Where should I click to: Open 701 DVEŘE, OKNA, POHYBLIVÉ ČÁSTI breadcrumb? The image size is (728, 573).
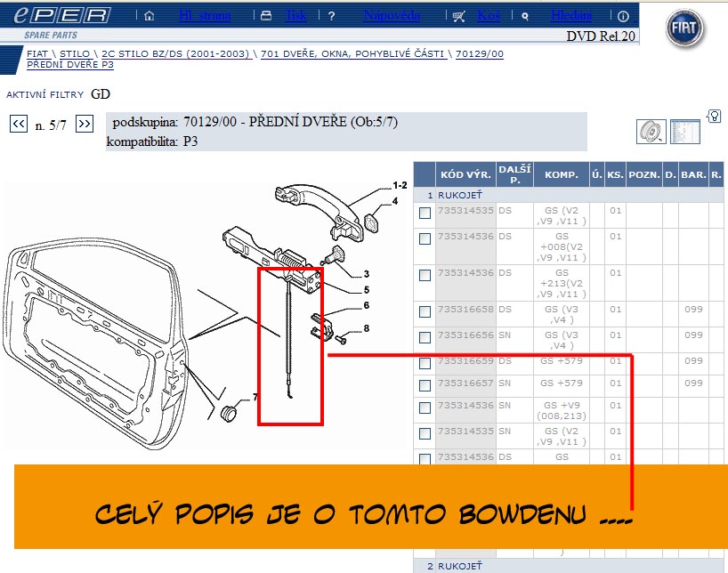[353, 54]
